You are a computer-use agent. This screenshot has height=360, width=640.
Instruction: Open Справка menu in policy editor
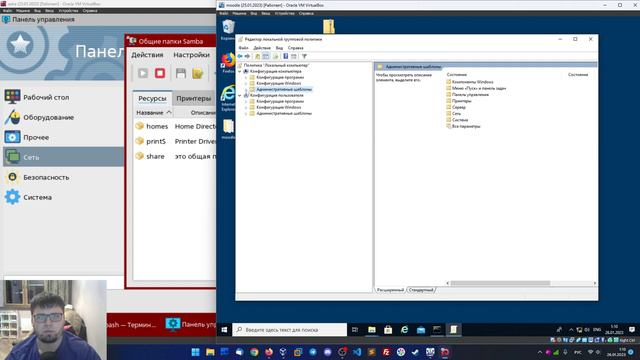tap(296, 48)
